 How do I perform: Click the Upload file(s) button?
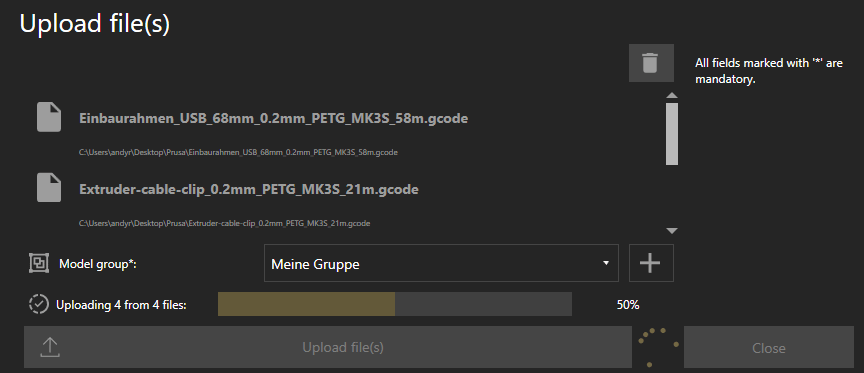click(x=327, y=347)
